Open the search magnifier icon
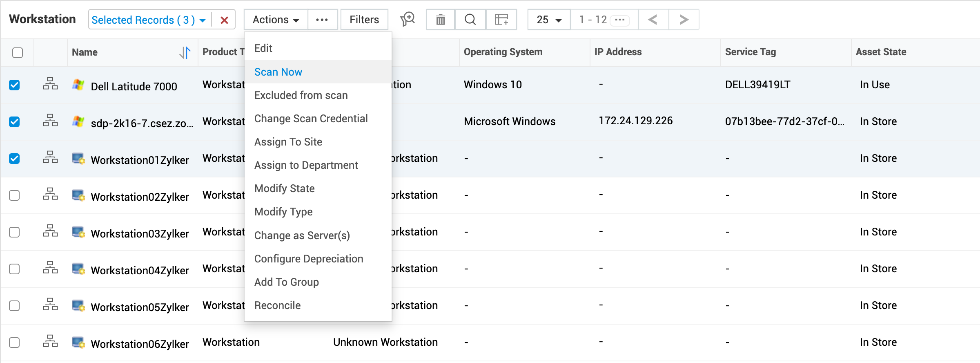 (470, 20)
